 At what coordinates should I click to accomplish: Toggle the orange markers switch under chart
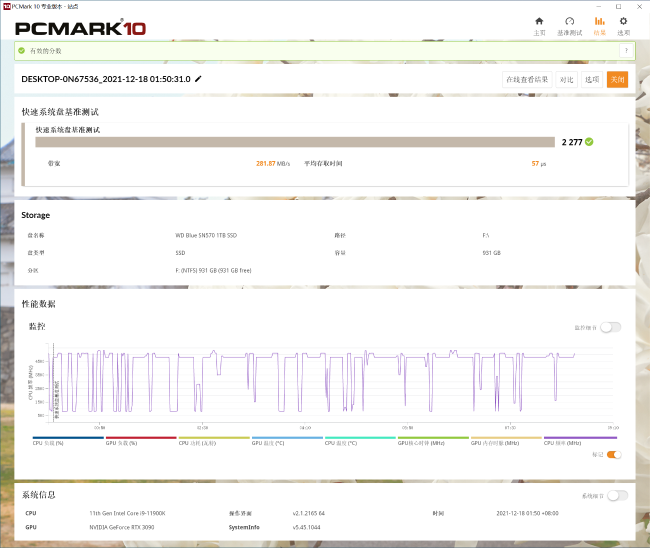point(614,455)
